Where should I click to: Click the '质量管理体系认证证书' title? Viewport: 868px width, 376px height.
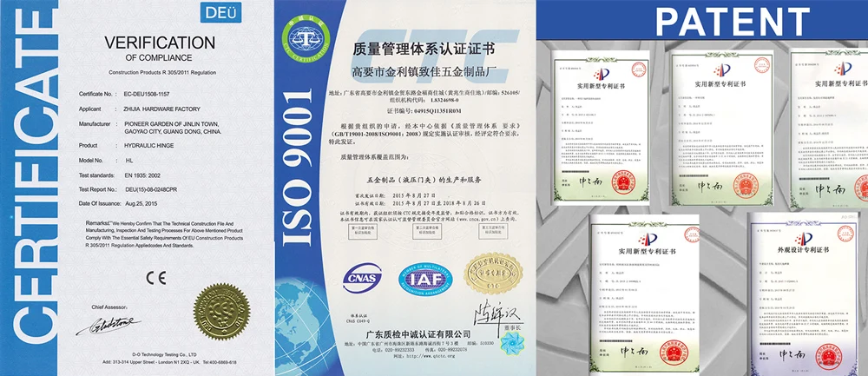pyautogui.click(x=423, y=48)
